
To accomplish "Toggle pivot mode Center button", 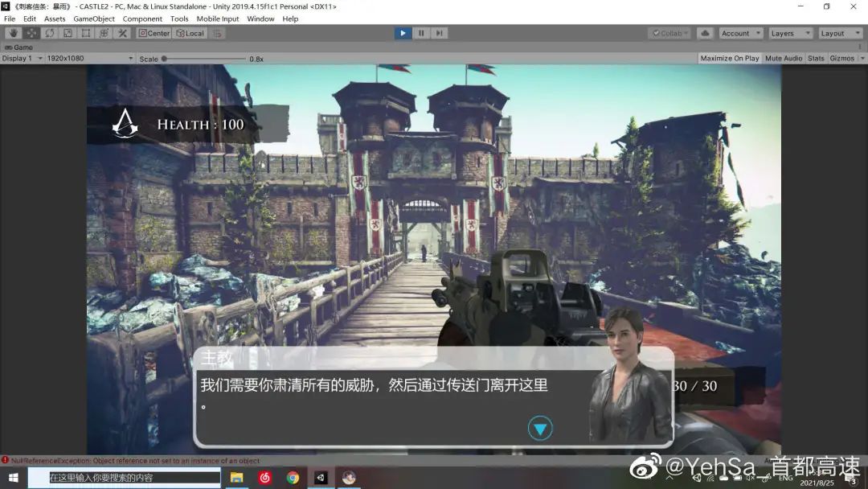I will click(154, 33).
